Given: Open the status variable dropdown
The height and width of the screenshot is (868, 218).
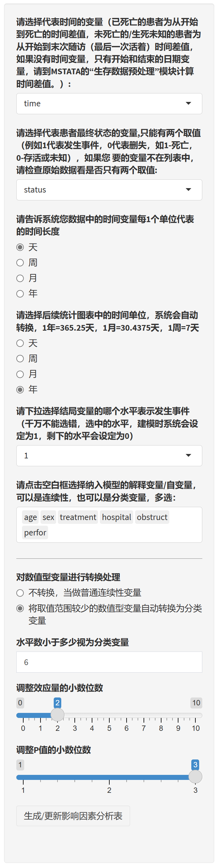Looking at the screenshot, I should point(109,190).
